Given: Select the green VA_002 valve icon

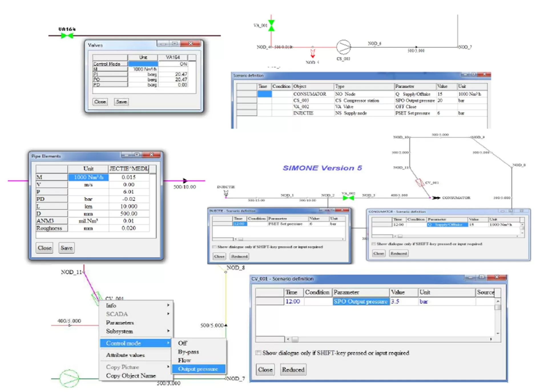Looking at the screenshot, I should click(348, 198).
